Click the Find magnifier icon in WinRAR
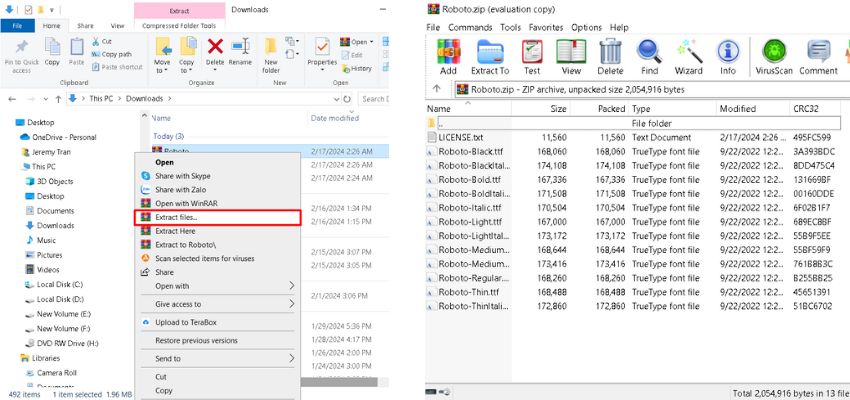 tap(649, 52)
